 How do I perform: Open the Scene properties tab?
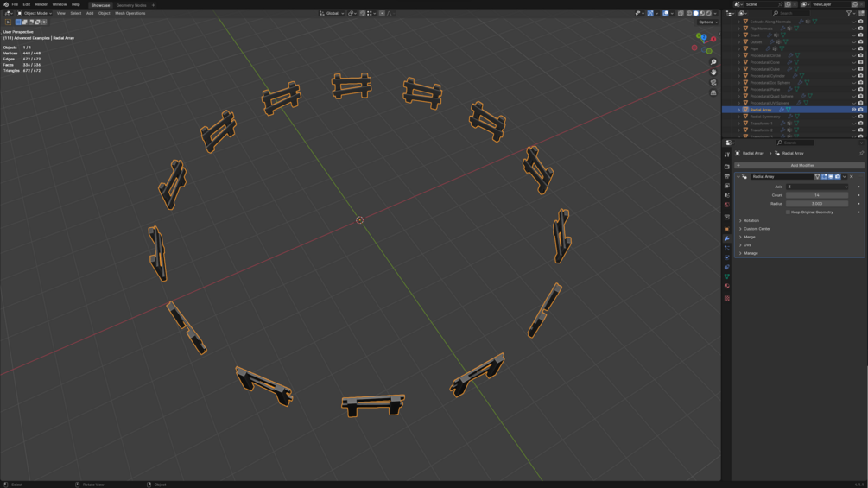[x=727, y=194]
